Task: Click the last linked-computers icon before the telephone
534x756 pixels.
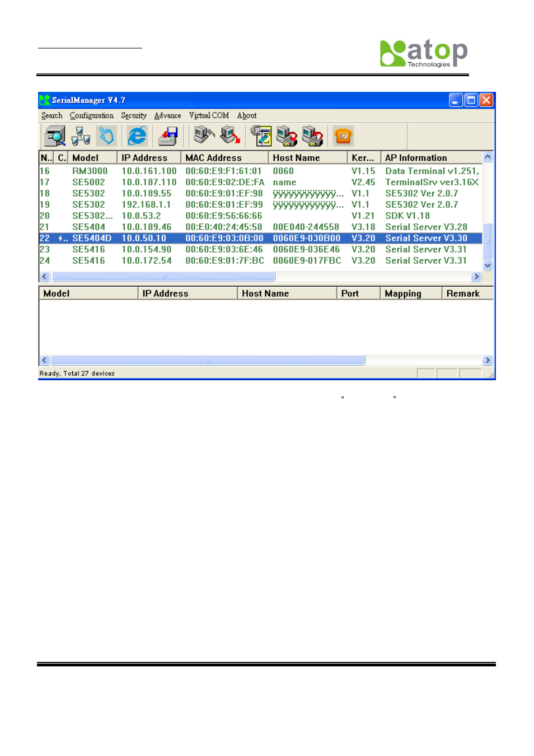Action: [x=312, y=136]
